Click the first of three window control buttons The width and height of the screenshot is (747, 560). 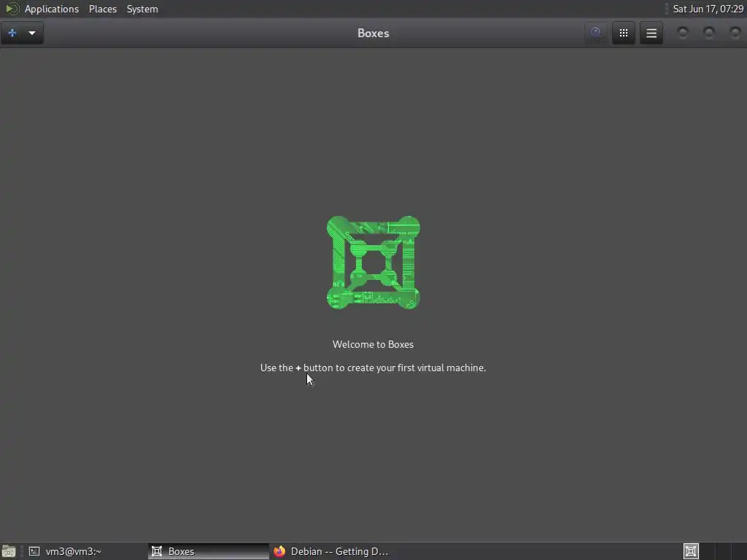click(683, 32)
